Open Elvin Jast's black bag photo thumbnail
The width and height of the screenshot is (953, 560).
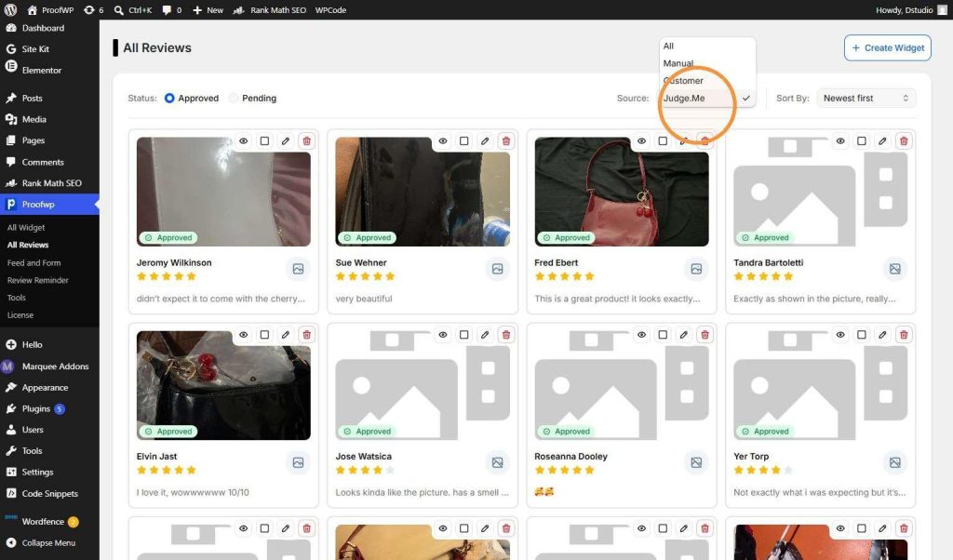click(223, 385)
